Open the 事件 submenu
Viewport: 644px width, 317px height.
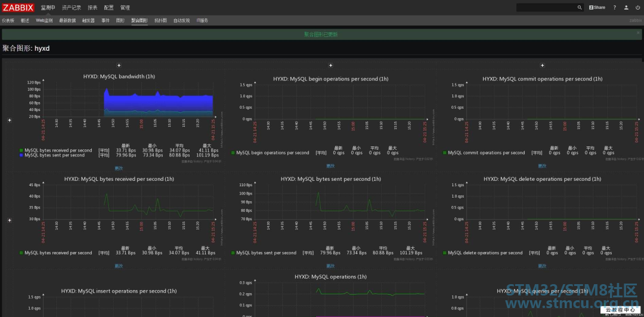point(106,20)
